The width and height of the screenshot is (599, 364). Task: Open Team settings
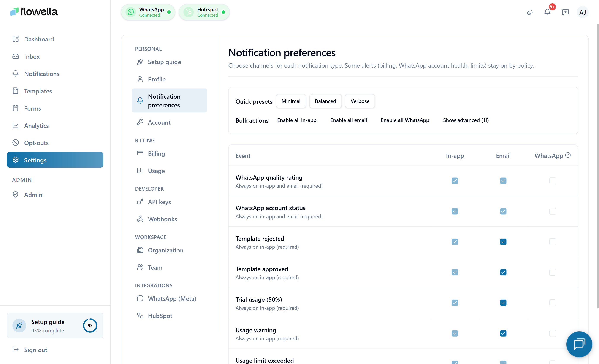pyautogui.click(x=169, y=267)
